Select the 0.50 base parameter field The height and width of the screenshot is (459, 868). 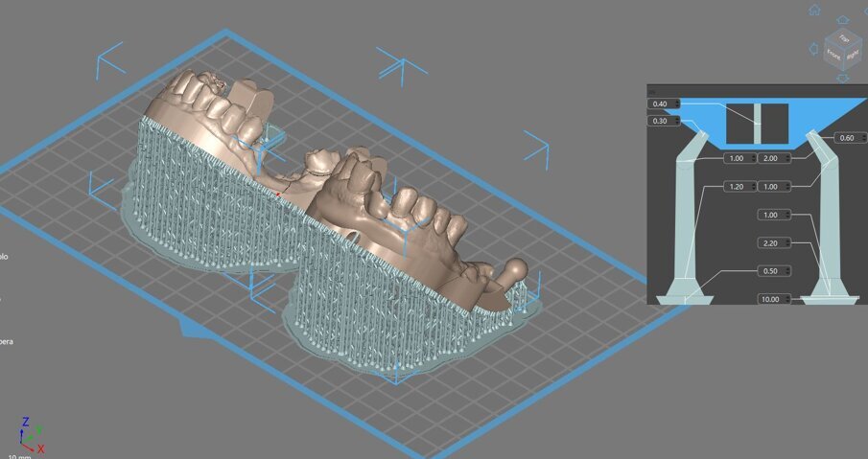[x=769, y=271]
